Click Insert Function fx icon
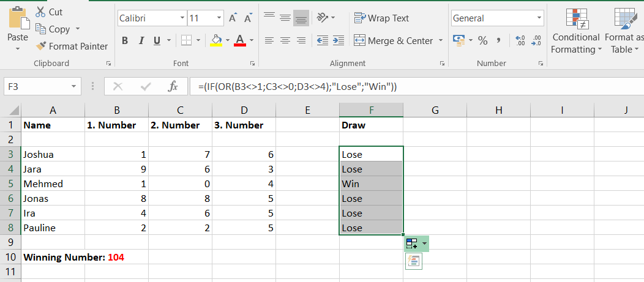Screen dimensions: 644x282 (173, 86)
